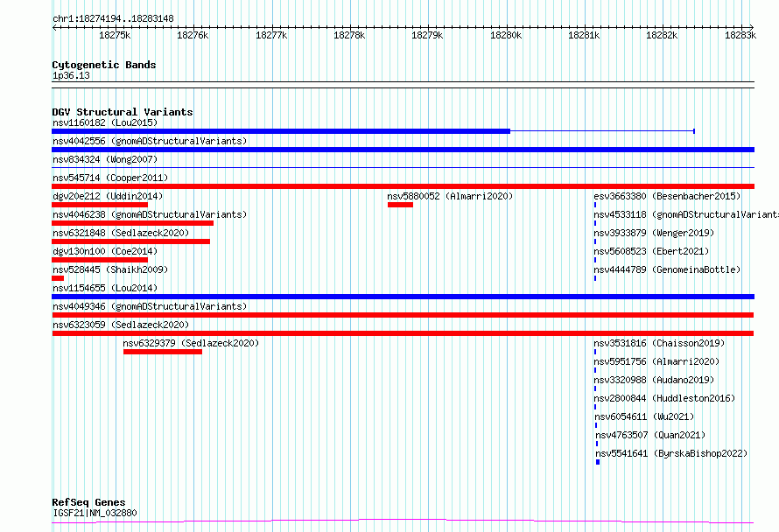Click the thick blue bar of nsv1160182
Image resolution: width=779 pixels, height=532 pixels.
coord(281,131)
